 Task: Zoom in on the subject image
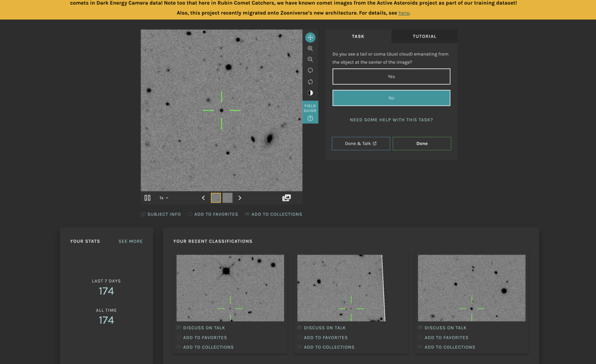[x=310, y=48]
